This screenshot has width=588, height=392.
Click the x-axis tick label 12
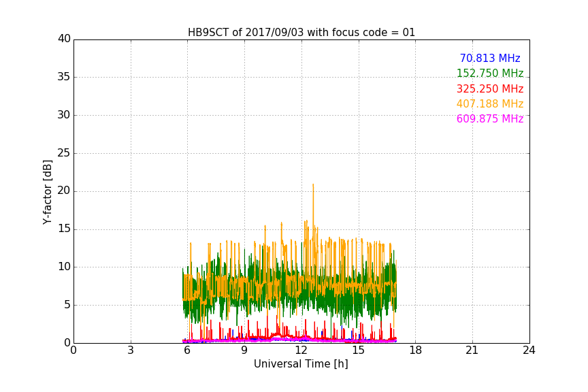301,350
